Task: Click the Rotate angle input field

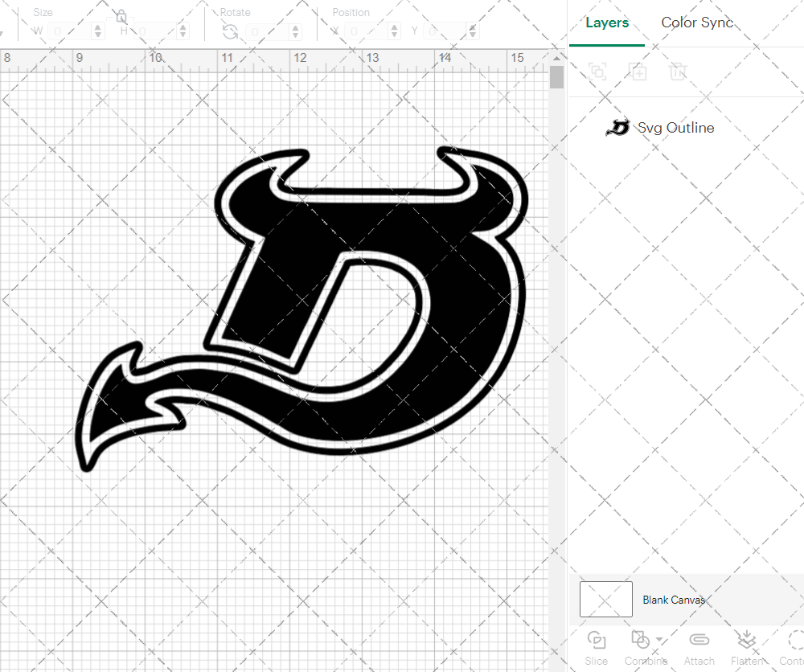Action: click(x=269, y=32)
